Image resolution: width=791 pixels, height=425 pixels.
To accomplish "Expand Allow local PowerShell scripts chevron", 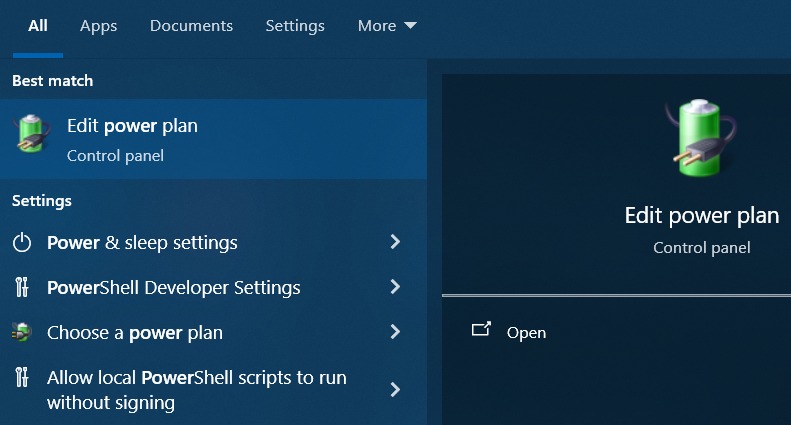I will point(396,389).
